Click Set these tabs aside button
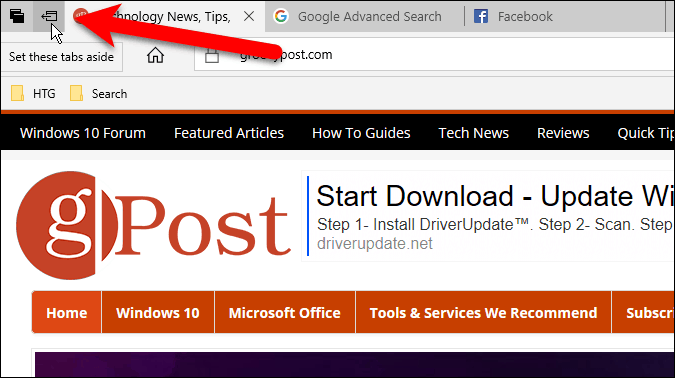 coord(49,16)
